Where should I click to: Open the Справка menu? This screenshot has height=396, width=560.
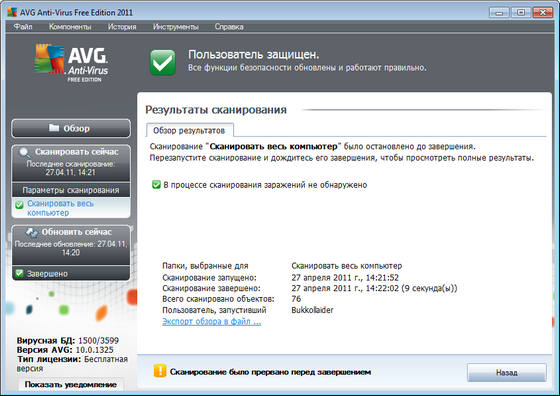[229, 27]
